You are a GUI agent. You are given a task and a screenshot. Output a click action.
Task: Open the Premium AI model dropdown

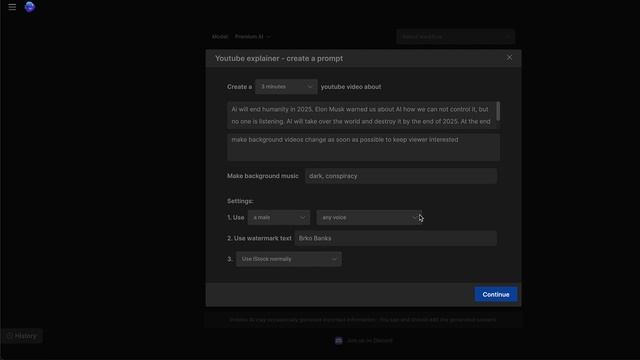point(253,37)
